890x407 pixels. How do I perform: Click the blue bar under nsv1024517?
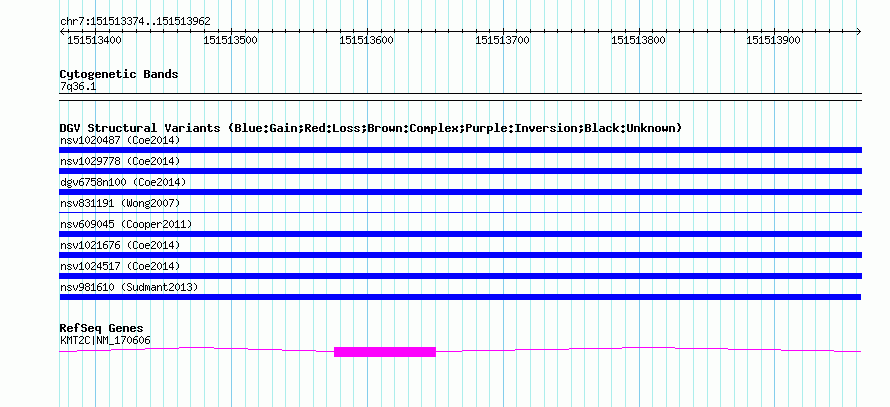pyautogui.click(x=460, y=276)
